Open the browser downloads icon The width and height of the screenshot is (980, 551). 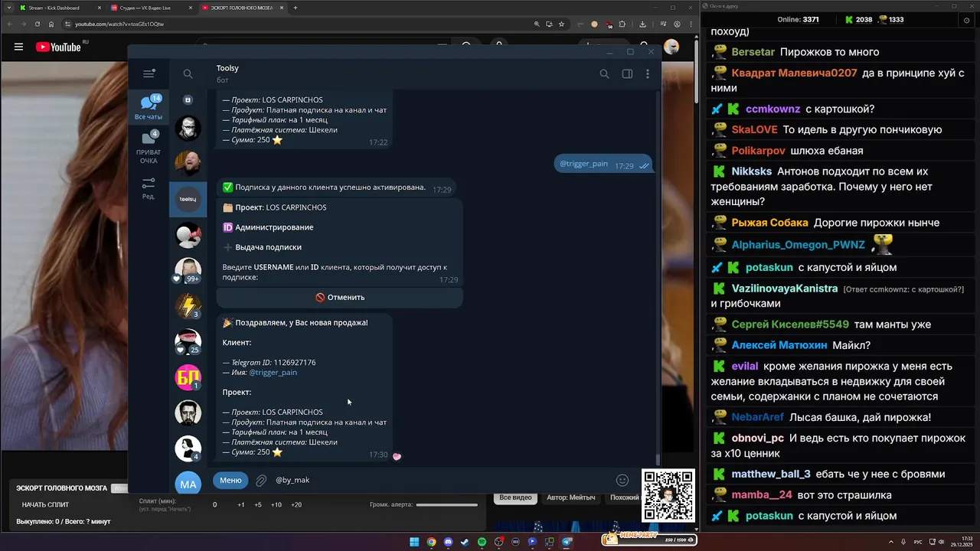click(x=642, y=24)
